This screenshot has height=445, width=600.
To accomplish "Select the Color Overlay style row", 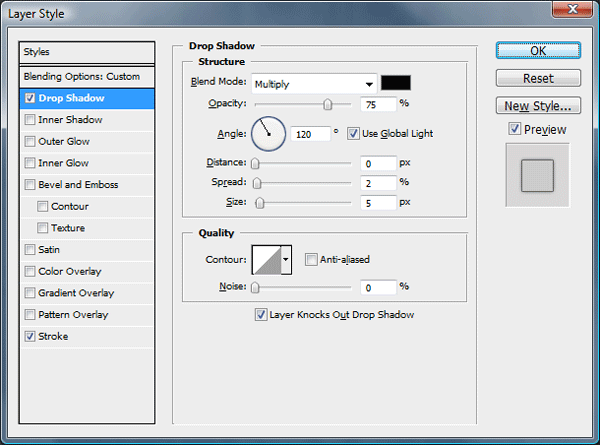I will coord(87,271).
